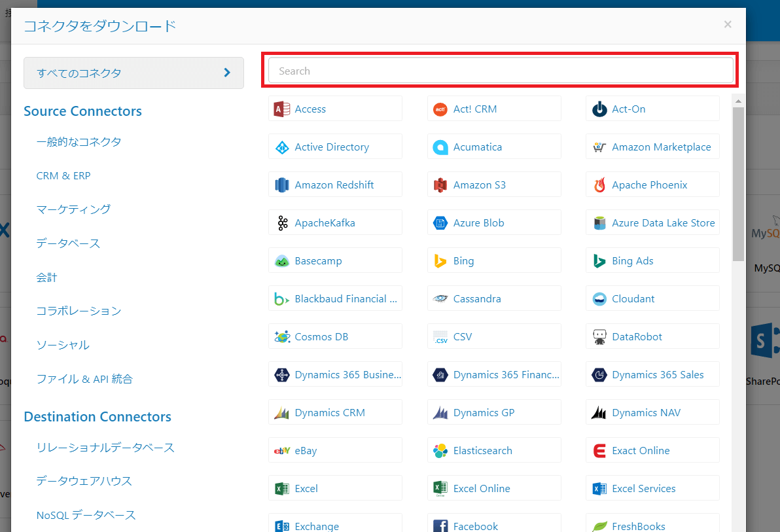780x532 pixels.
Task: Click into the Search input field
Action: point(501,71)
